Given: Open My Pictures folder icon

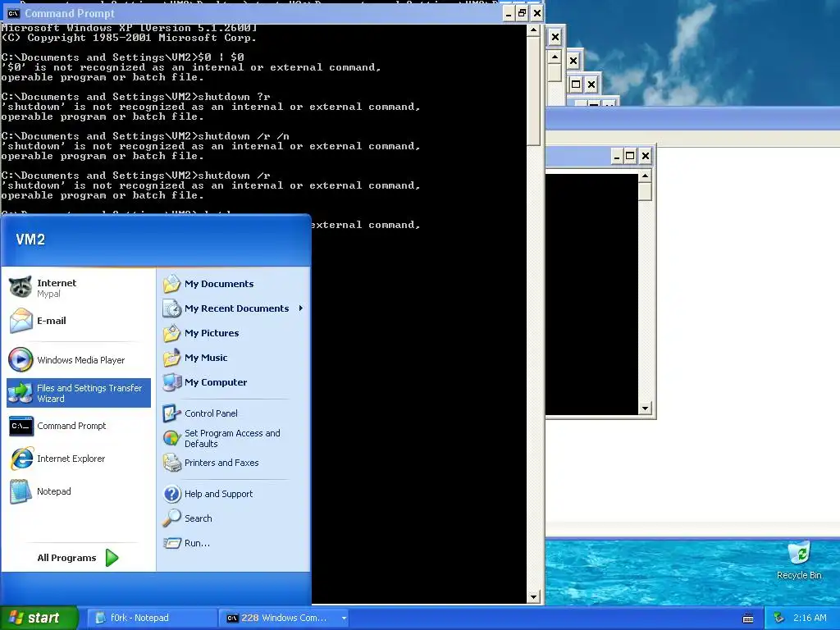Looking at the screenshot, I should pyautogui.click(x=172, y=333).
